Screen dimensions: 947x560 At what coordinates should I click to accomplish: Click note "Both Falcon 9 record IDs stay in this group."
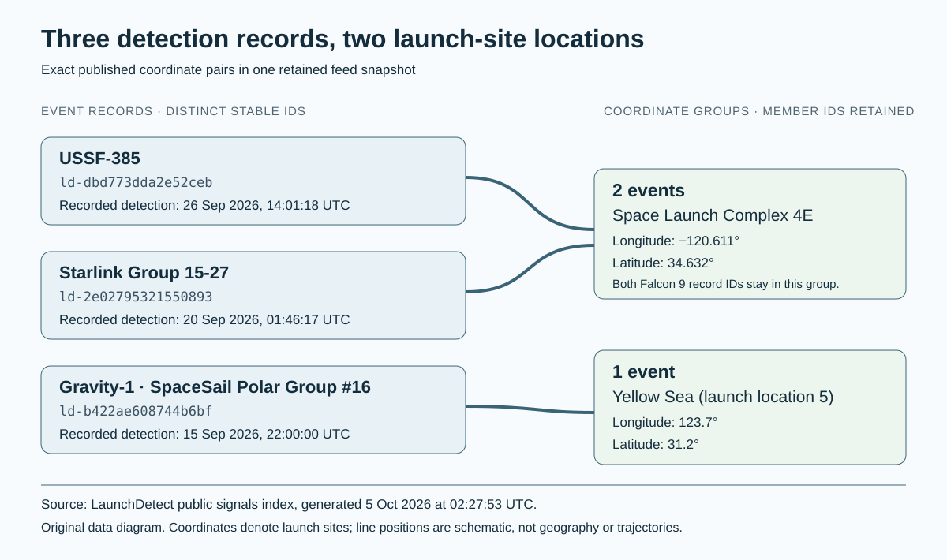coord(725,284)
